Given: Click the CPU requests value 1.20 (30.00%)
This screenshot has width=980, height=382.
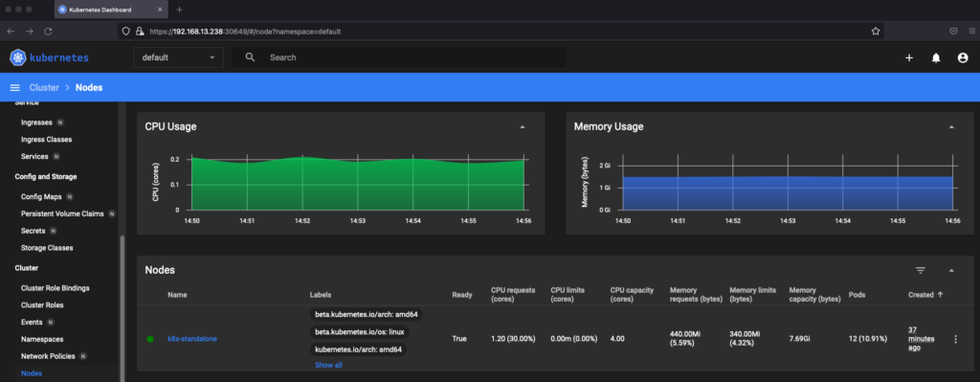Looking at the screenshot, I should point(513,339).
